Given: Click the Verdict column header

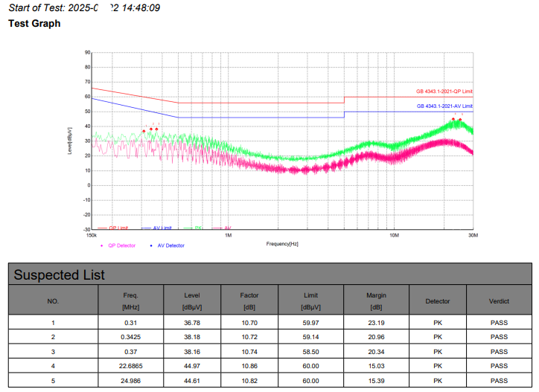Looking at the screenshot, I should (x=499, y=301).
